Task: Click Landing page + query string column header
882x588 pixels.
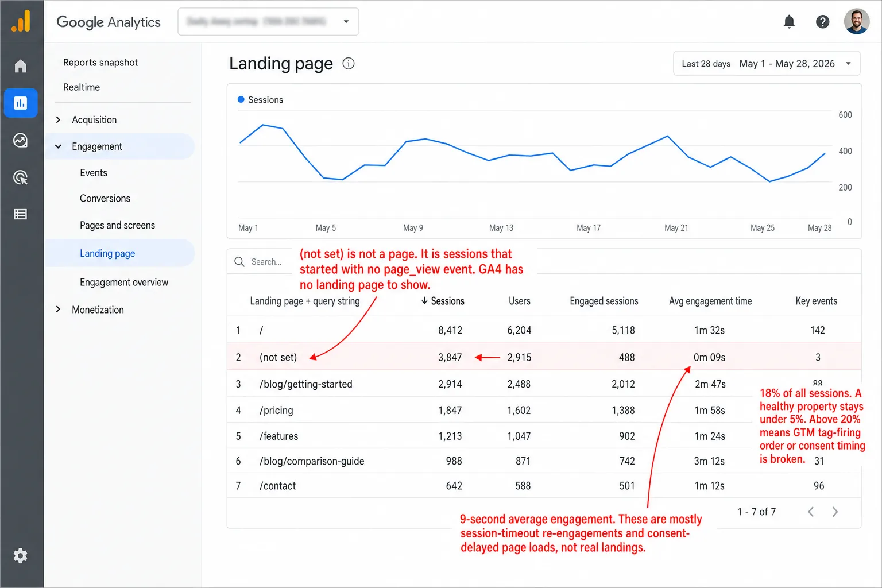Action: point(305,301)
